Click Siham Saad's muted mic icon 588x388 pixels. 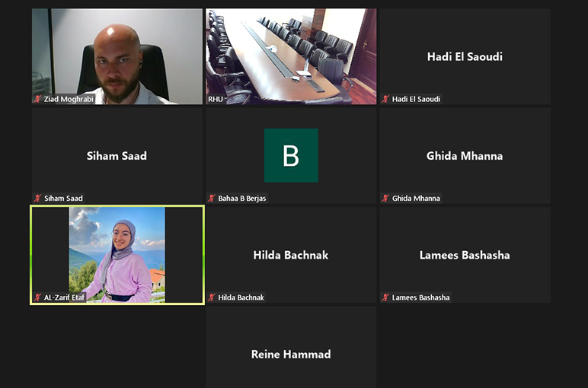37,198
